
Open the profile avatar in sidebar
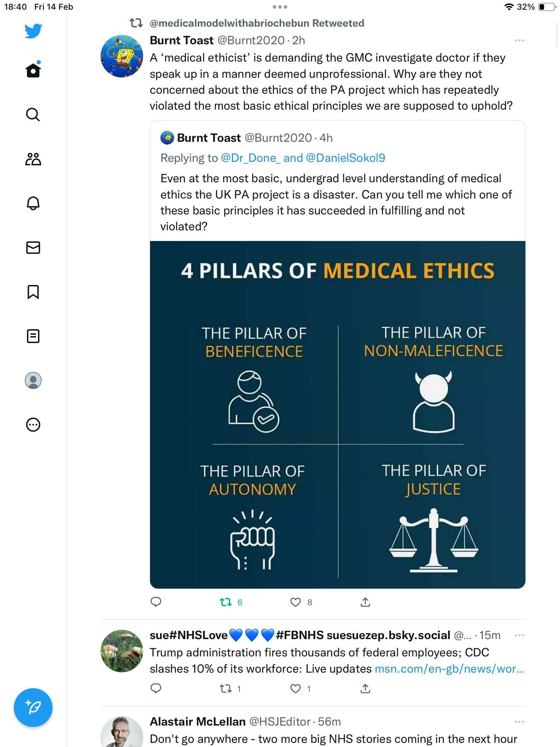pos(33,380)
